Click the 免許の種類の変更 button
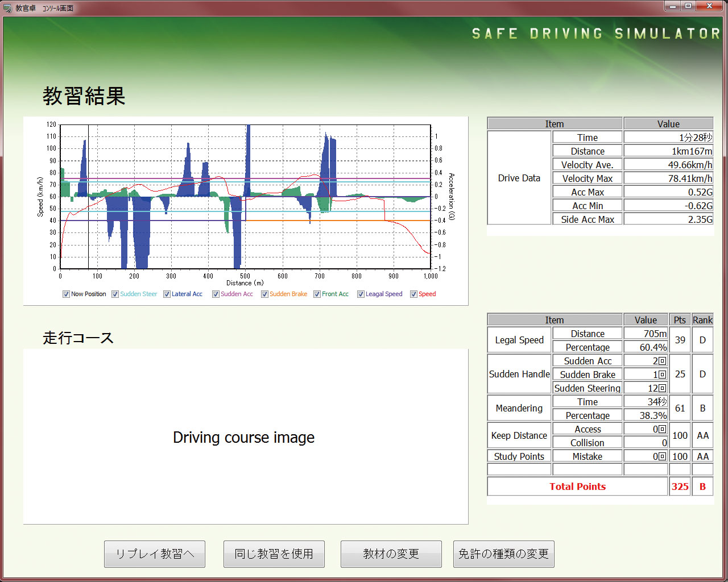Viewport: 728px width, 582px height. (503, 554)
